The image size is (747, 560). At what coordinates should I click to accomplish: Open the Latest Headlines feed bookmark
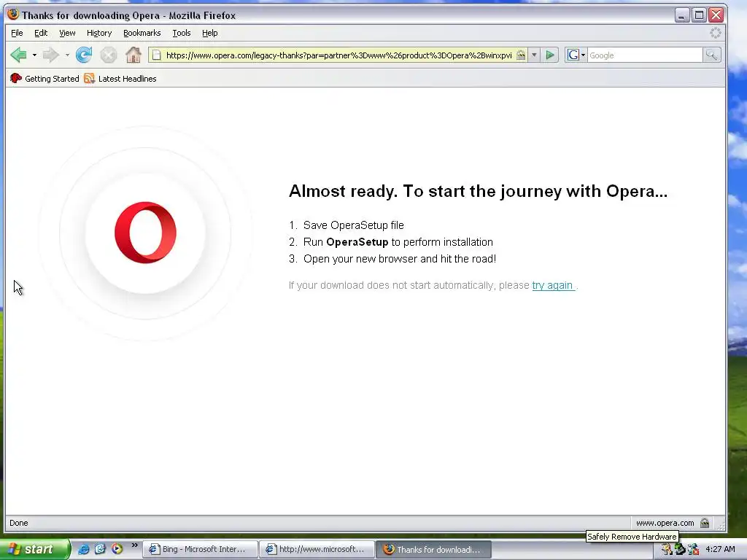[x=120, y=79]
